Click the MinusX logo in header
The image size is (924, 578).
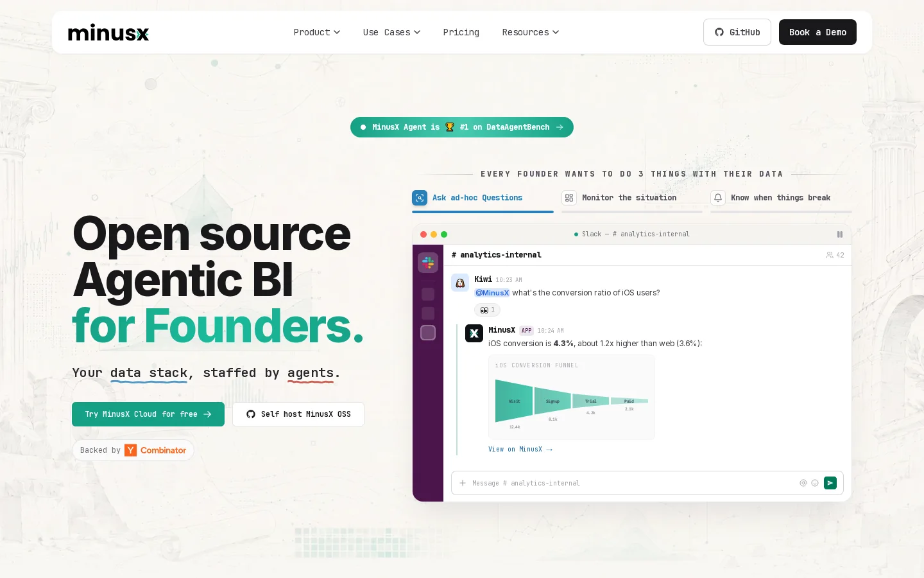(108, 32)
